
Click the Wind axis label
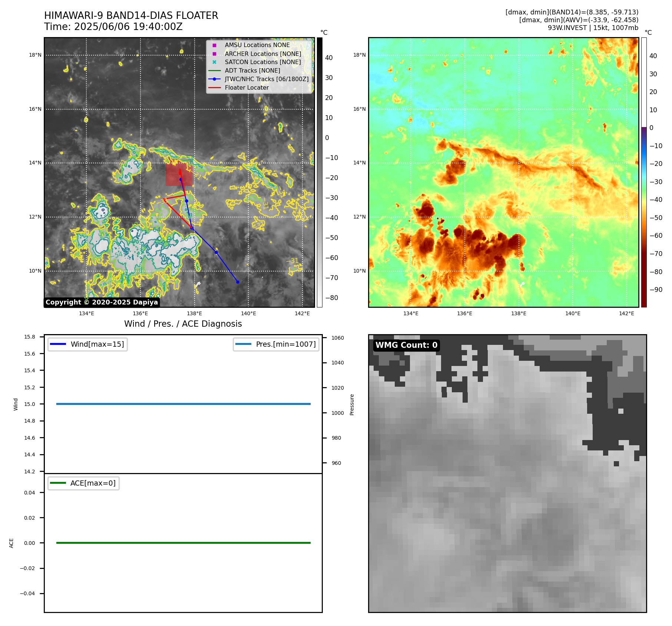pos(16,404)
